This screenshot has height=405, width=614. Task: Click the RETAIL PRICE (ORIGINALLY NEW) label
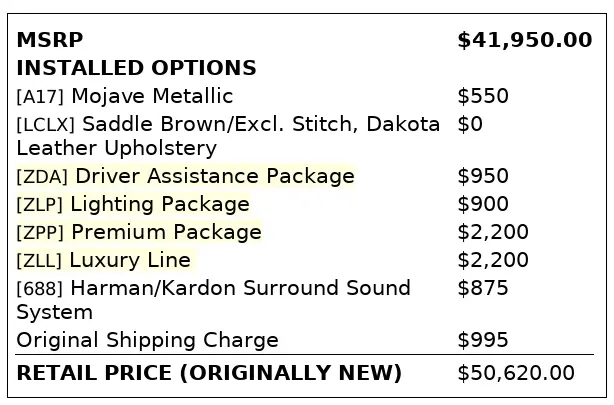point(209,373)
